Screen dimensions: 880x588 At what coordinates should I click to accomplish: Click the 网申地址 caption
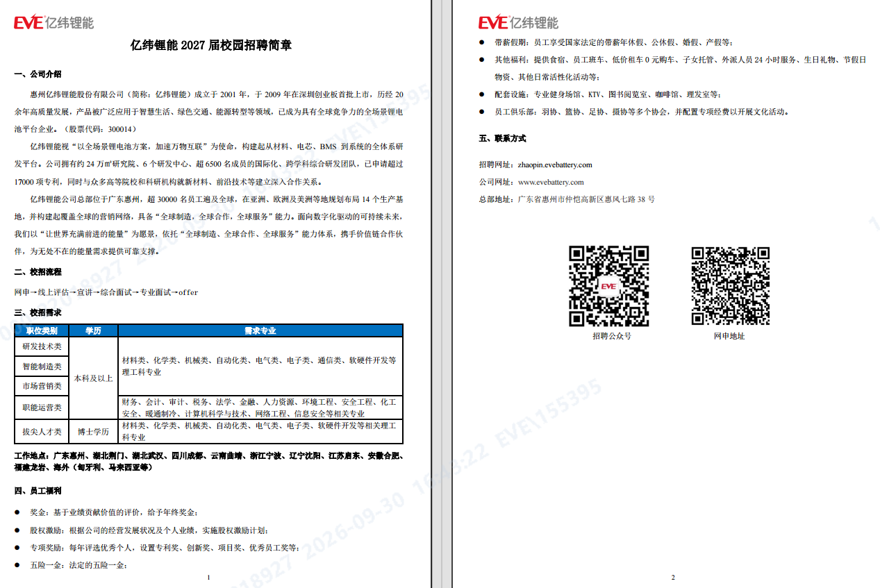(x=729, y=336)
